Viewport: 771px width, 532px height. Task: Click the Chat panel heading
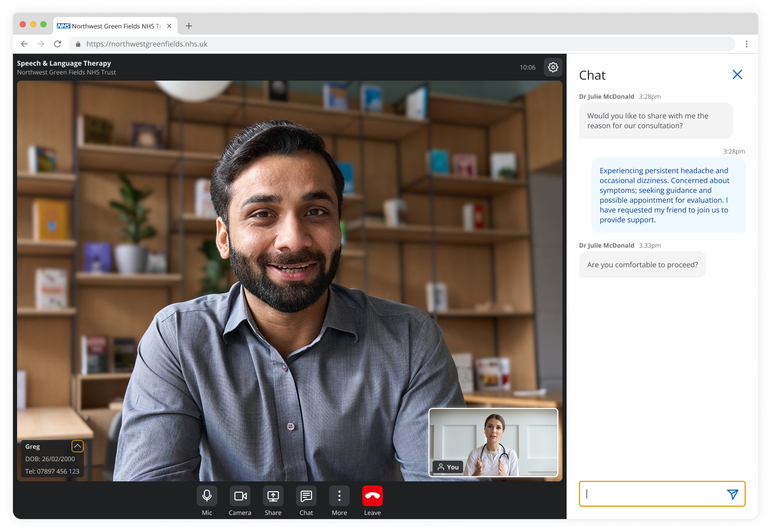tap(592, 75)
